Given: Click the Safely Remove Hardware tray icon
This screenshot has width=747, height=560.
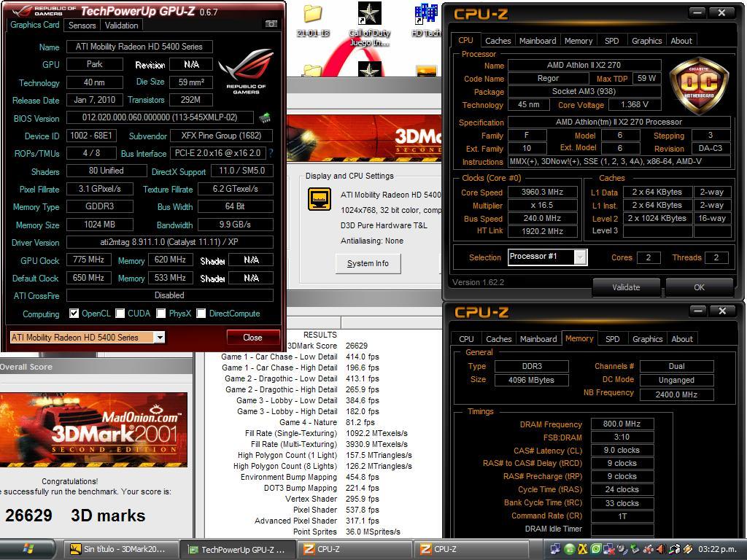Looking at the screenshot, I should (635, 548).
